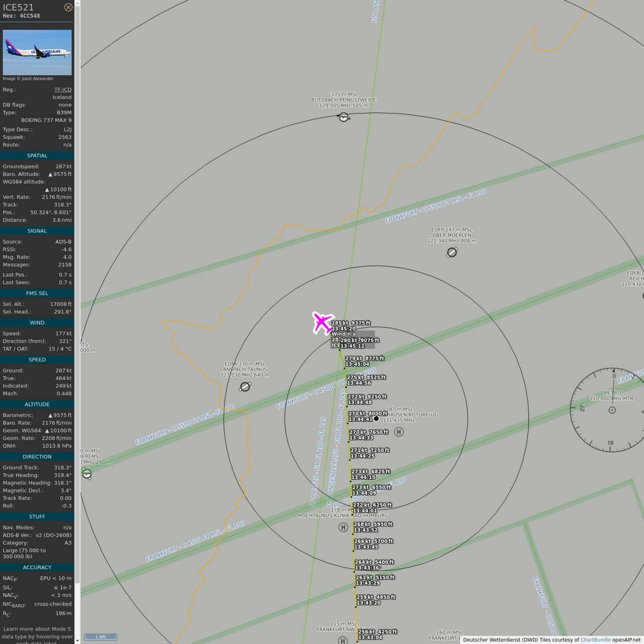Click the magenta ICE521 aircraft icon

point(322,323)
